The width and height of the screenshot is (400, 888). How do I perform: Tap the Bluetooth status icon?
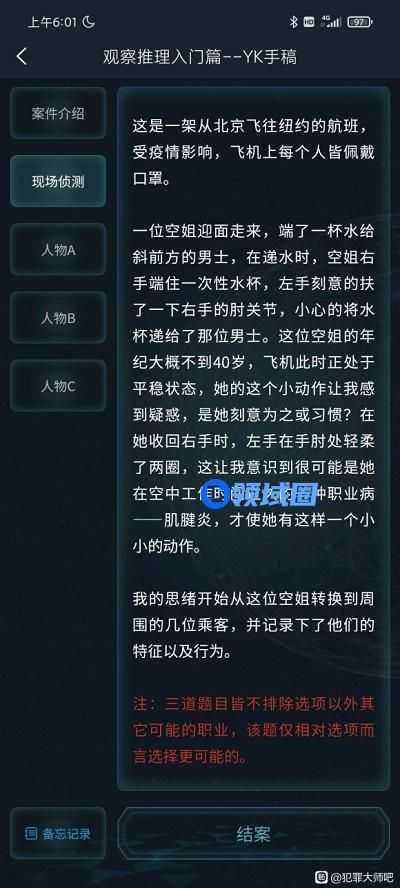point(293,22)
